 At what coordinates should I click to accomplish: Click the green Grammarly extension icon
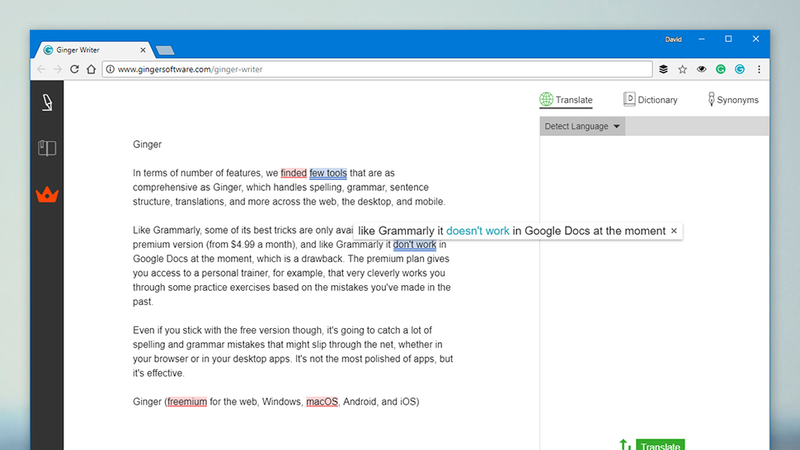pyautogui.click(x=720, y=69)
